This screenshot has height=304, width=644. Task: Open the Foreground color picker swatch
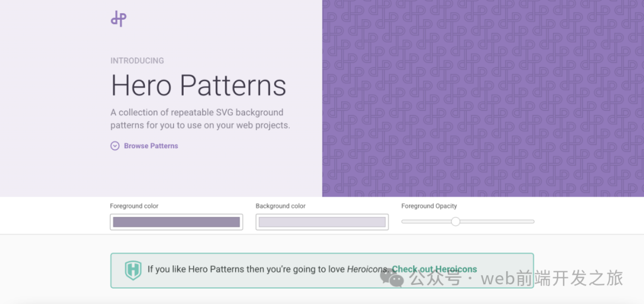click(177, 222)
